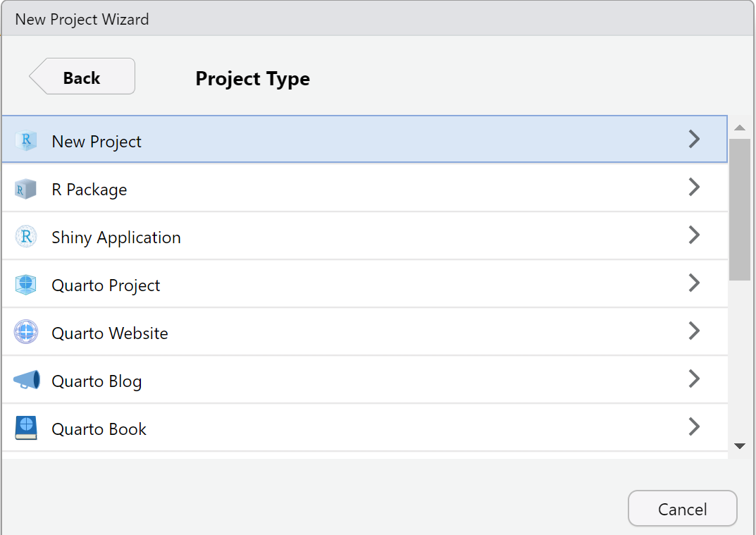Image resolution: width=756 pixels, height=535 pixels.
Task: Click the project list scrollbar thumb
Action: tap(740, 209)
